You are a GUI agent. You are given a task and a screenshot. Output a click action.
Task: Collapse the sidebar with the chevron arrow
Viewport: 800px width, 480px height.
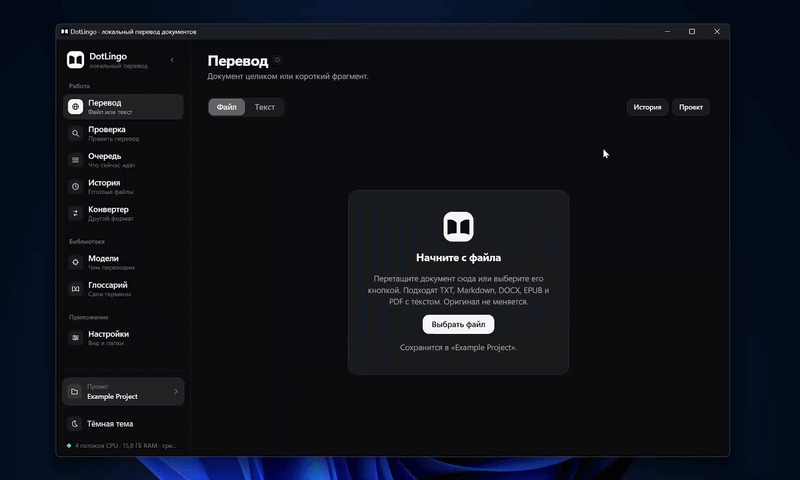(x=172, y=60)
